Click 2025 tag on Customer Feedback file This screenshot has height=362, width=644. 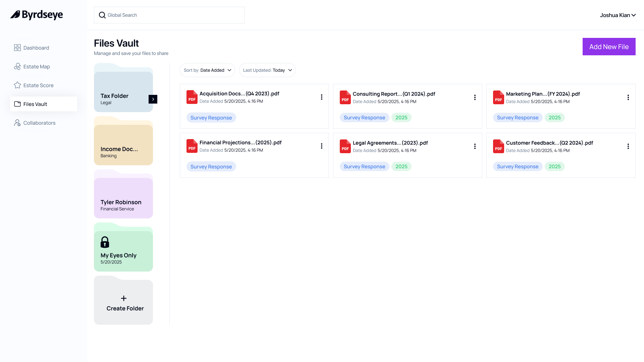(x=554, y=167)
